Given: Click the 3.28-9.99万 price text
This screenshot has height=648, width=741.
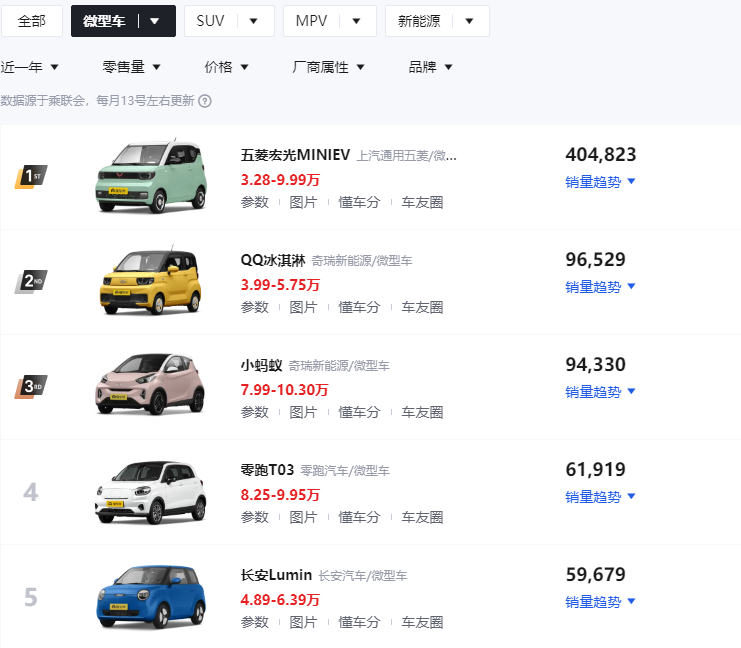Looking at the screenshot, I should [280, 180].
